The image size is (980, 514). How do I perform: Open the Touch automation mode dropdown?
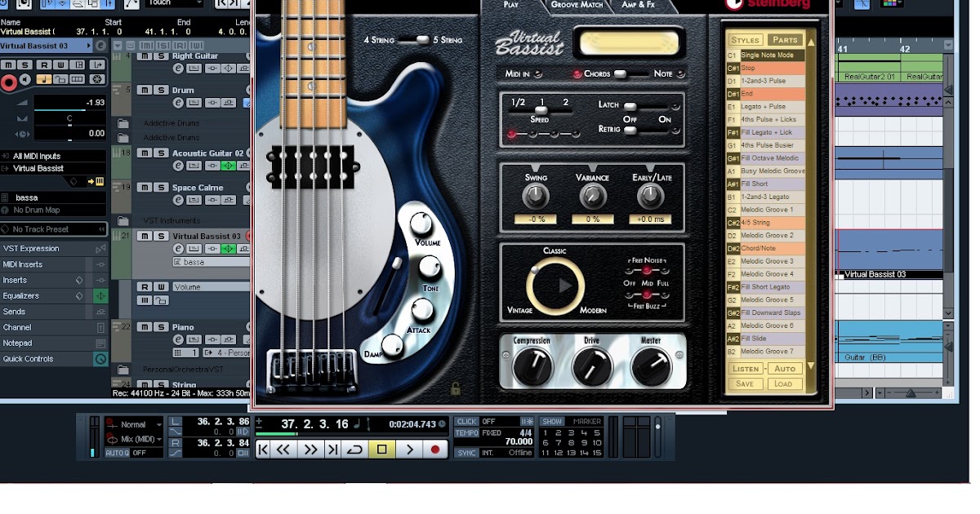tap(174, 3)
